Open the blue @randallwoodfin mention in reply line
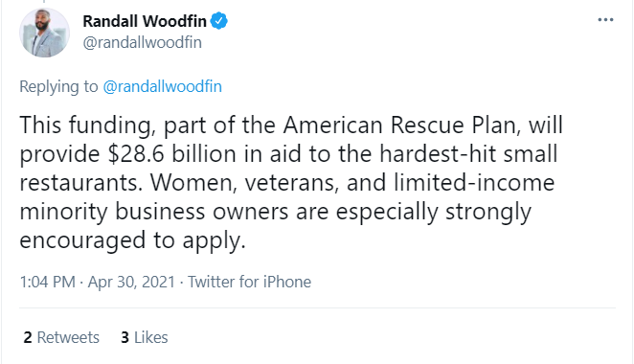Image resolution: width=634 pixels, height=364 pixels. pyautogui.click(x=162, y=86)
